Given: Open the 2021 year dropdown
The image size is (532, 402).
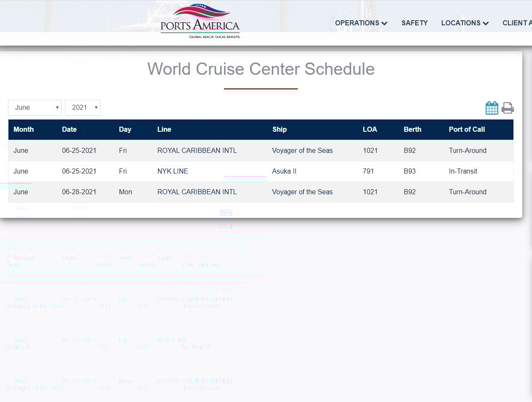Looking at the screenshot, I should point(83,108).
